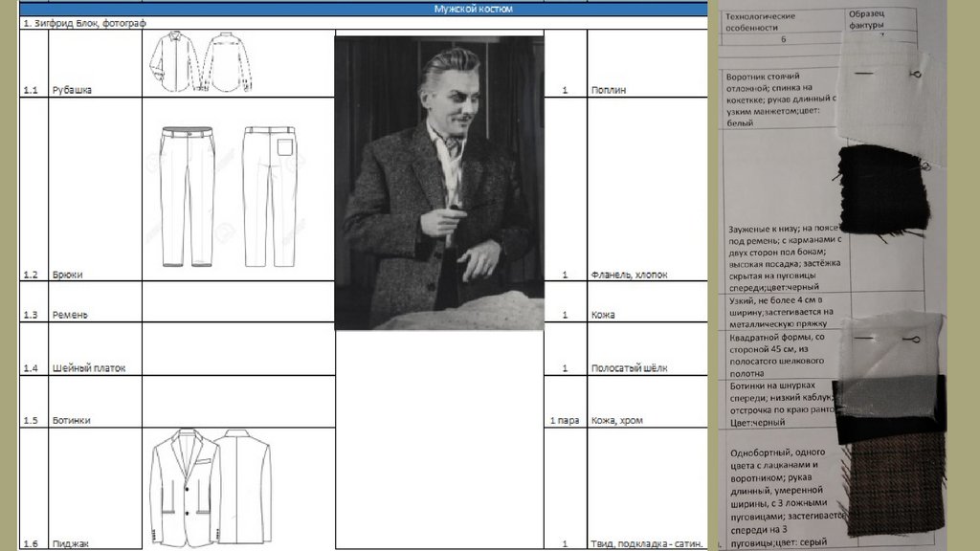Select the trousers back view with pocket
Viewport: 980px width, 551px height.
pyautogui.click(x=269, y=196)
